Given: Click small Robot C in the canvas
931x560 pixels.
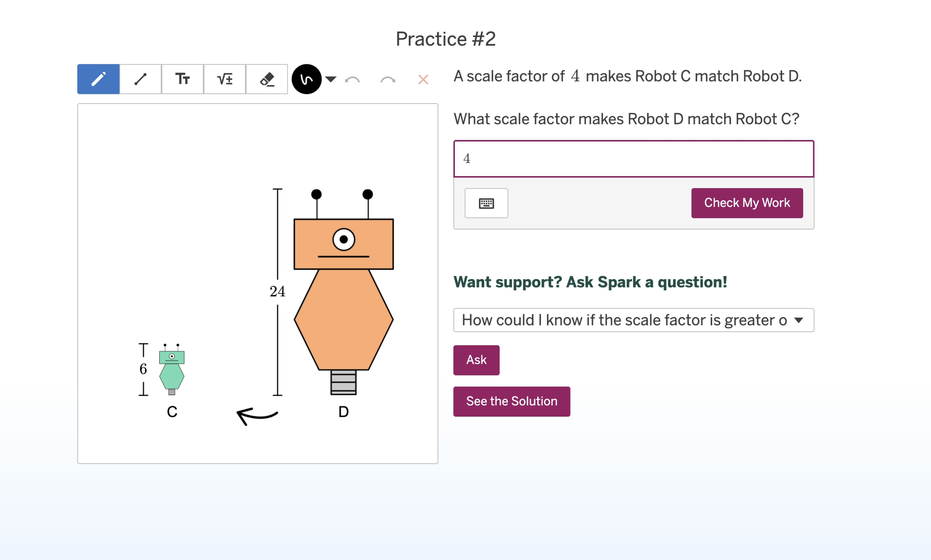Looking at the screenshot, I should 171,369.
